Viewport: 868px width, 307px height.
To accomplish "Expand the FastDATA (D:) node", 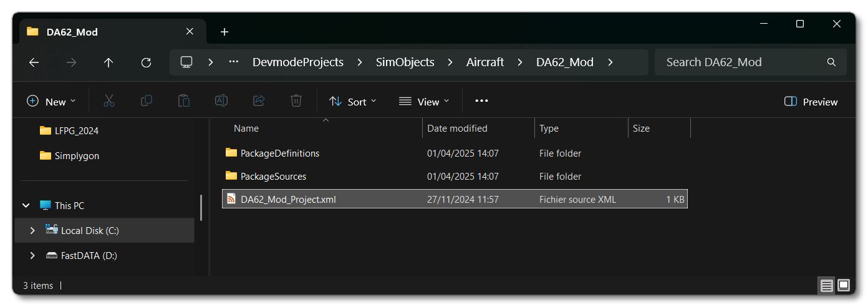I will [x=32, y=255].
